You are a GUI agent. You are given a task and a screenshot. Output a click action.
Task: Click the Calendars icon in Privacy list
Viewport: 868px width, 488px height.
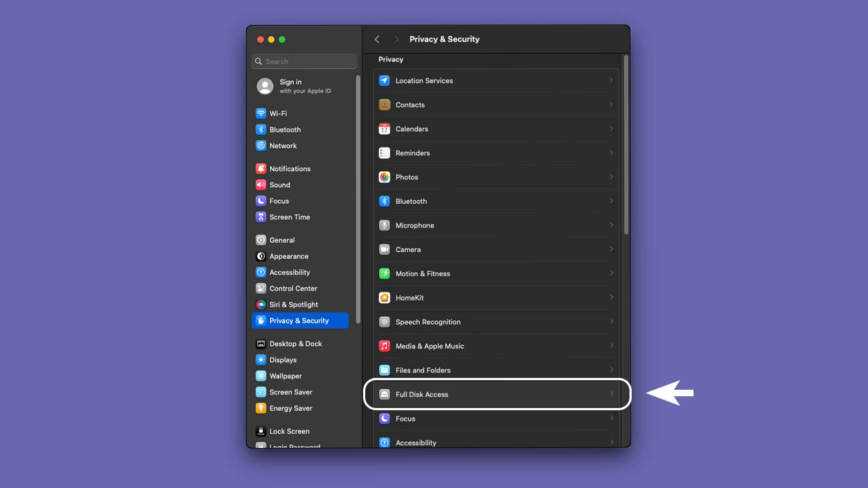point(385,129)
